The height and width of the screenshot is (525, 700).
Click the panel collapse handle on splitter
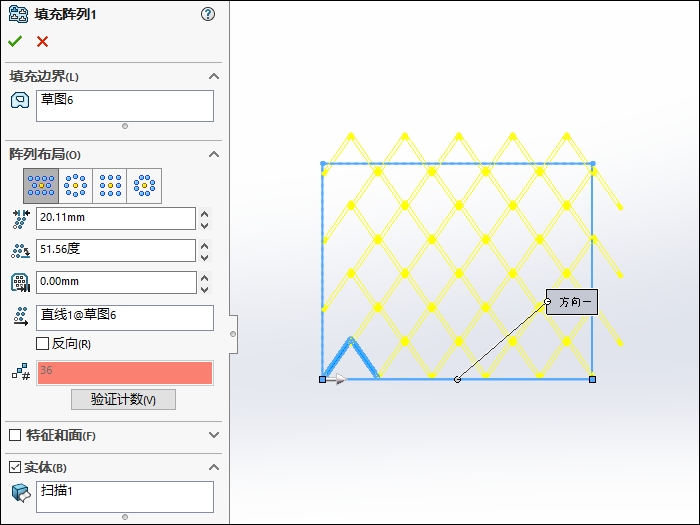pyautogui.click(x=233, y=334)
